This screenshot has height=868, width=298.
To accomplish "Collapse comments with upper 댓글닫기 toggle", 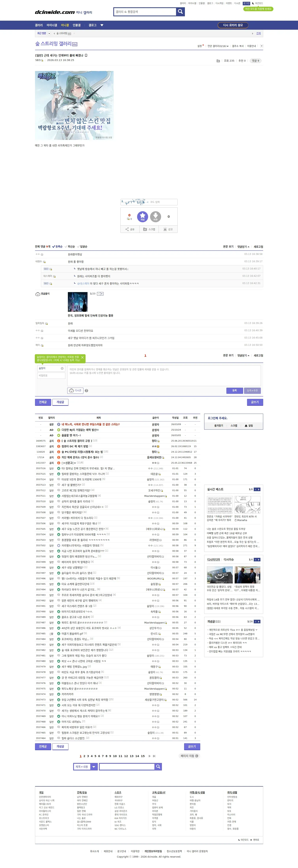I will pos(243,247).
